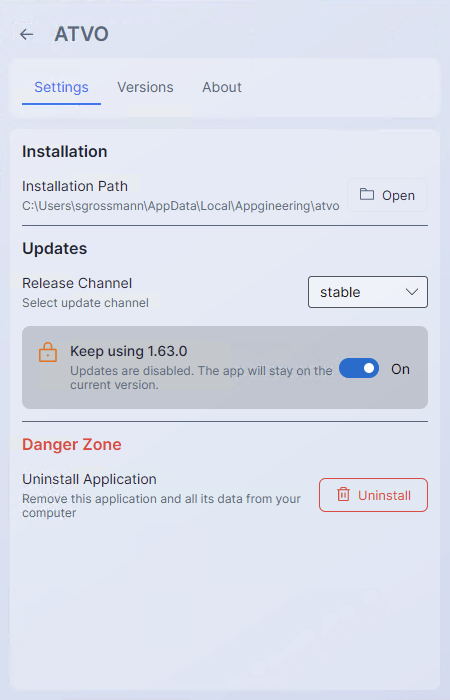
Task: Switch to the Settings tab
Action: [x=61, y=87]
